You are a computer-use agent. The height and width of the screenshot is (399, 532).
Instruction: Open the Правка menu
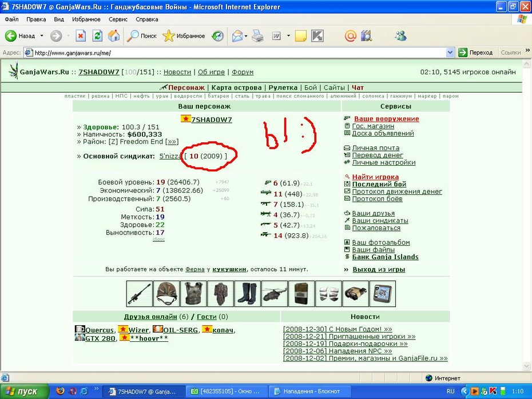point(36,19)
